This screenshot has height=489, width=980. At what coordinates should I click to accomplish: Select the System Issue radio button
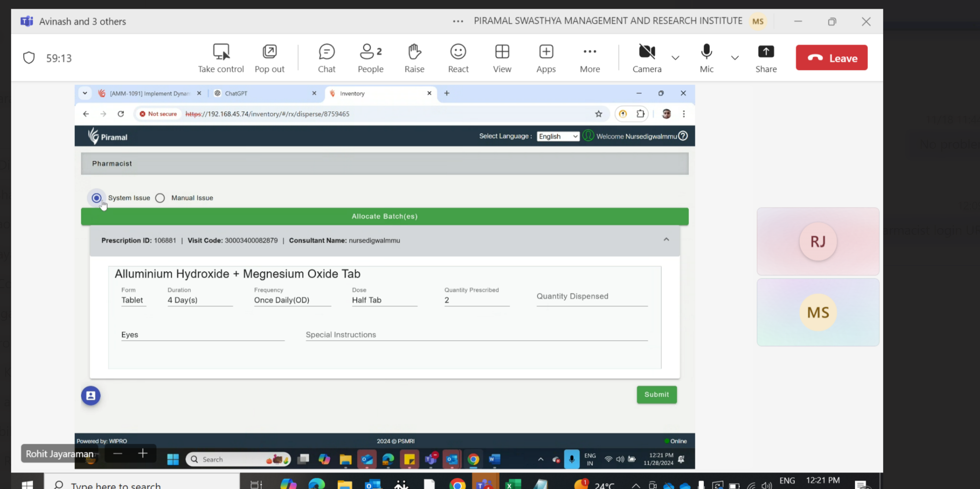coord(97,198)
